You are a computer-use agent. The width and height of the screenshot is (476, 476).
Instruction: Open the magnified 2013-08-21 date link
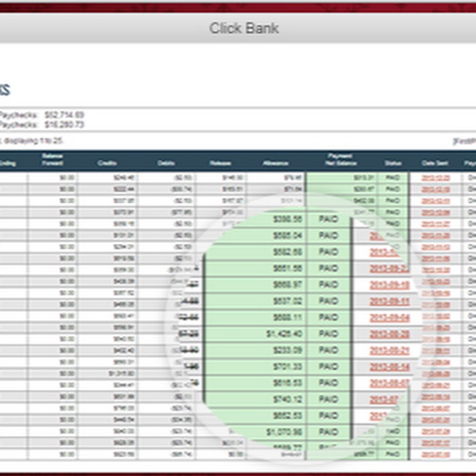tap(389, 350)
